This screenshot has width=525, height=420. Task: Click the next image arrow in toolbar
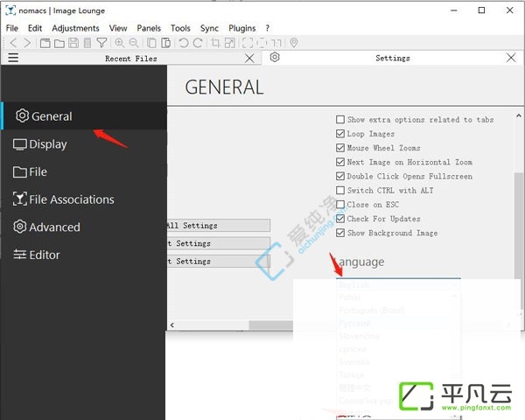pos(27,43)
